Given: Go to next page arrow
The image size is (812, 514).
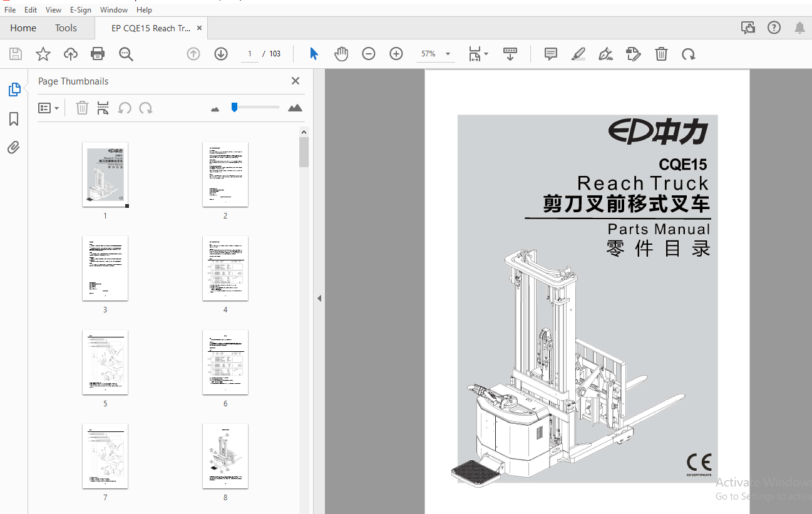Looking at the screenshot, I should [221, 54].
